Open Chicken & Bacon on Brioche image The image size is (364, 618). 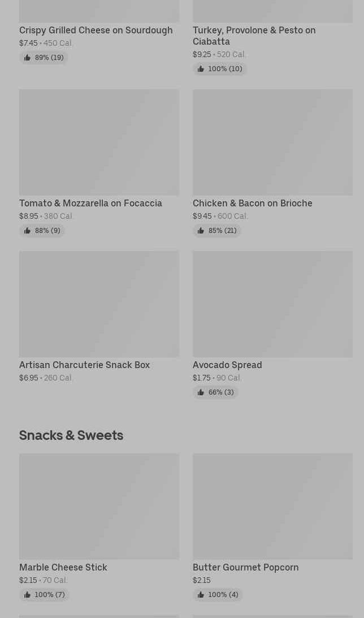point(272,142)
